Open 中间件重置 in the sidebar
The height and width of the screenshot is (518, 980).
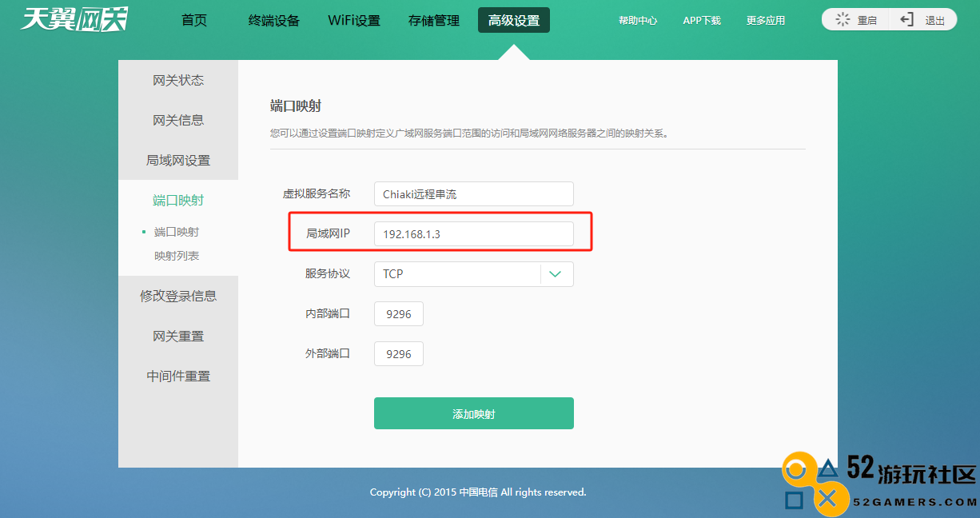pos(178,376)
